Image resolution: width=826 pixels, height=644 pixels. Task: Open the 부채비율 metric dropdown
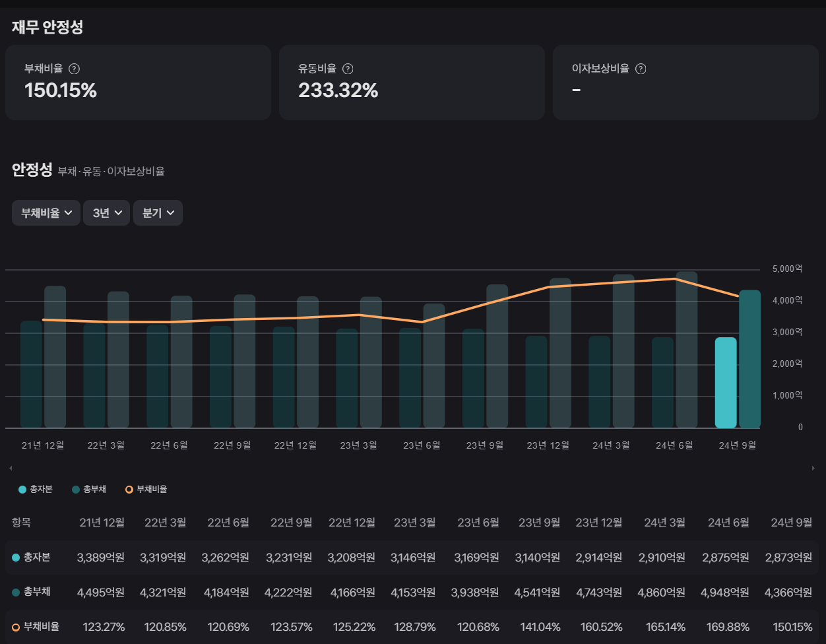tap(46, 213)
